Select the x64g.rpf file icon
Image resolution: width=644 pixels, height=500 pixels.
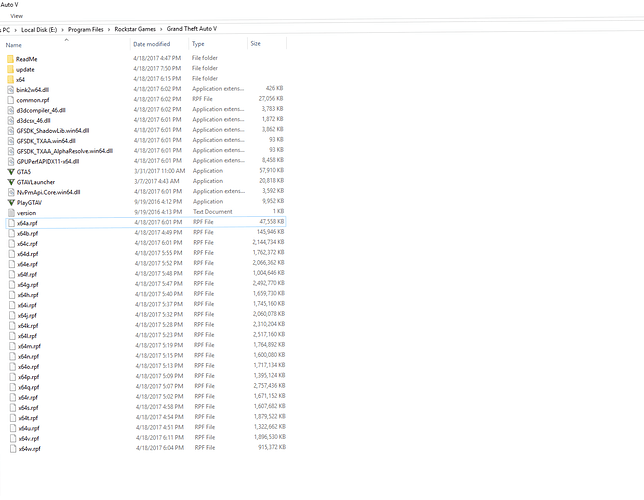click(12, 285)
